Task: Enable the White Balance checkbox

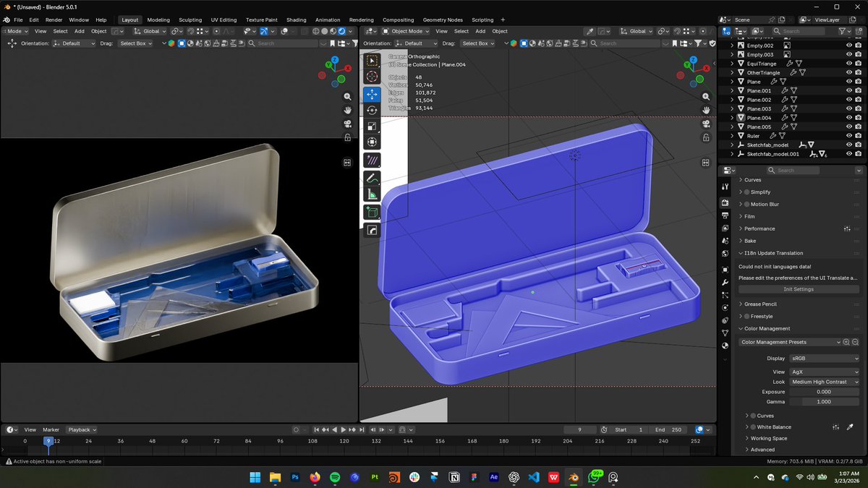Action: (753, 427)
